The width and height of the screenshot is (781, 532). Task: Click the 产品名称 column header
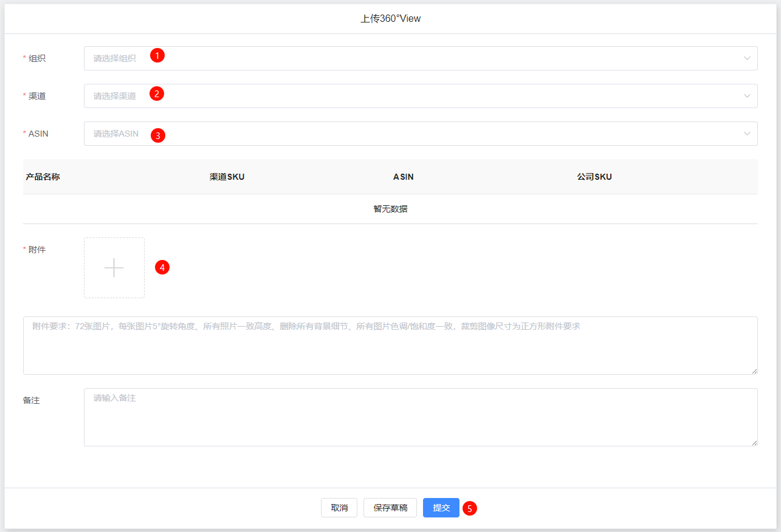tap(43, 177)
